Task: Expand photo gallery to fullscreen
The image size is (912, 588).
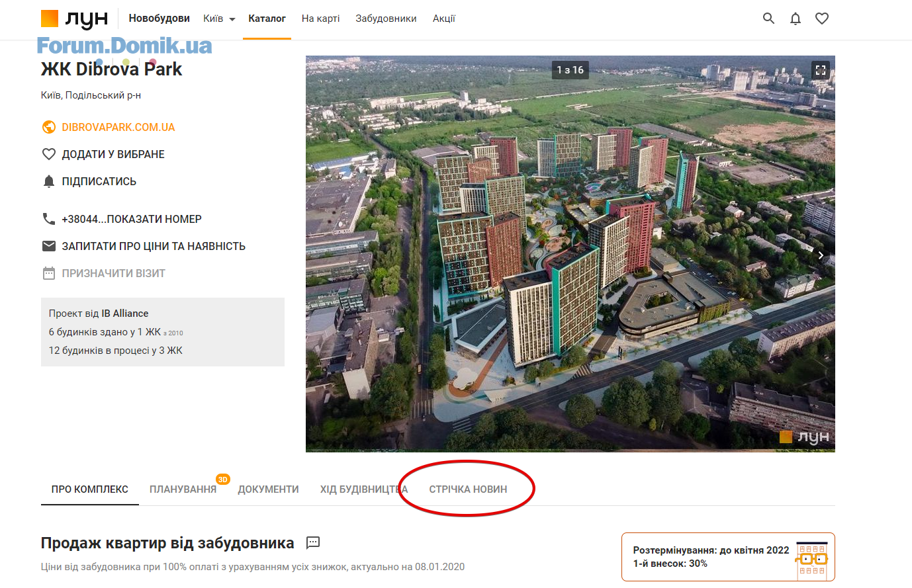Action: (821, 70)
